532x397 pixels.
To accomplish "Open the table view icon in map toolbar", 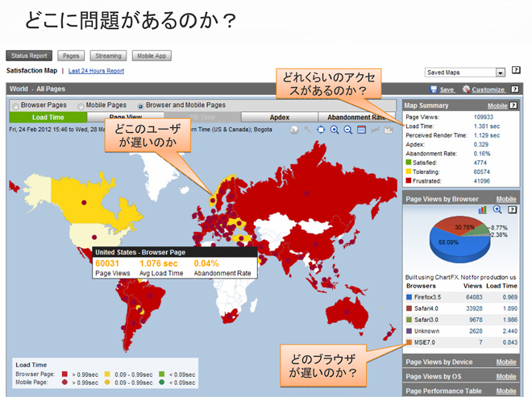I will (361, 130).
